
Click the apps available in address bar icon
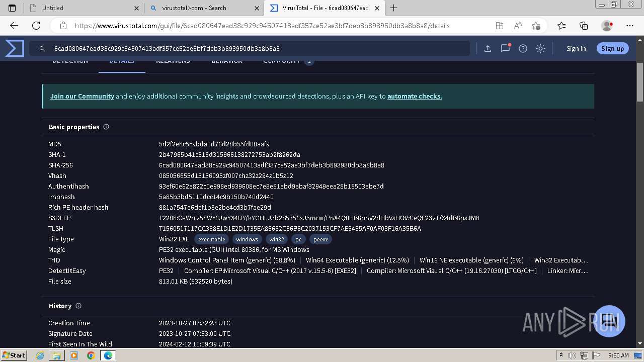[500, 26]
